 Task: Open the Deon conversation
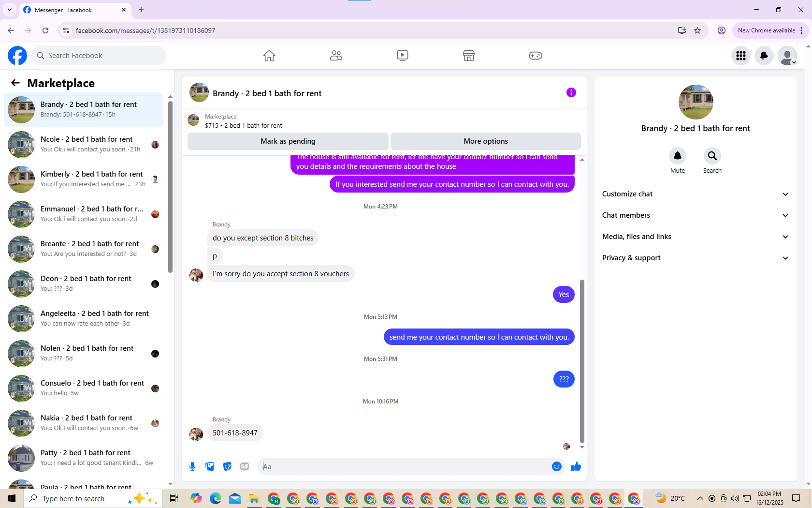(x=83, y=284)
